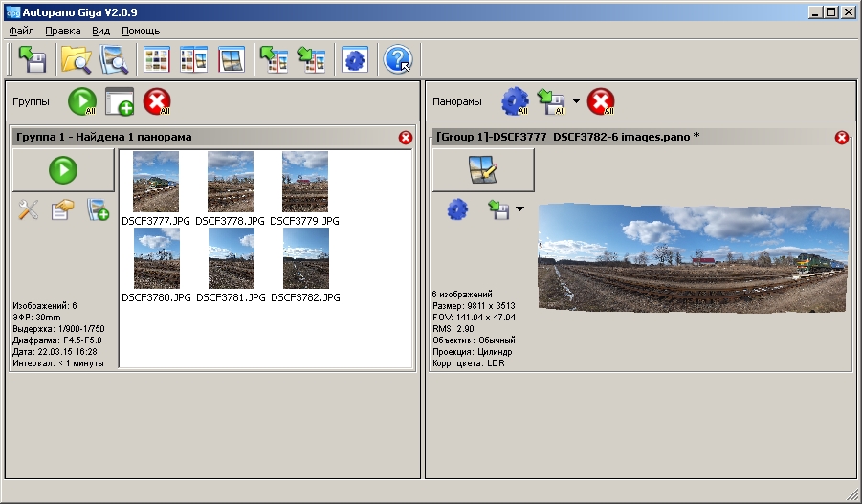
Task: Choose the panorama-only window layout icon
Action: pos(231,59)
